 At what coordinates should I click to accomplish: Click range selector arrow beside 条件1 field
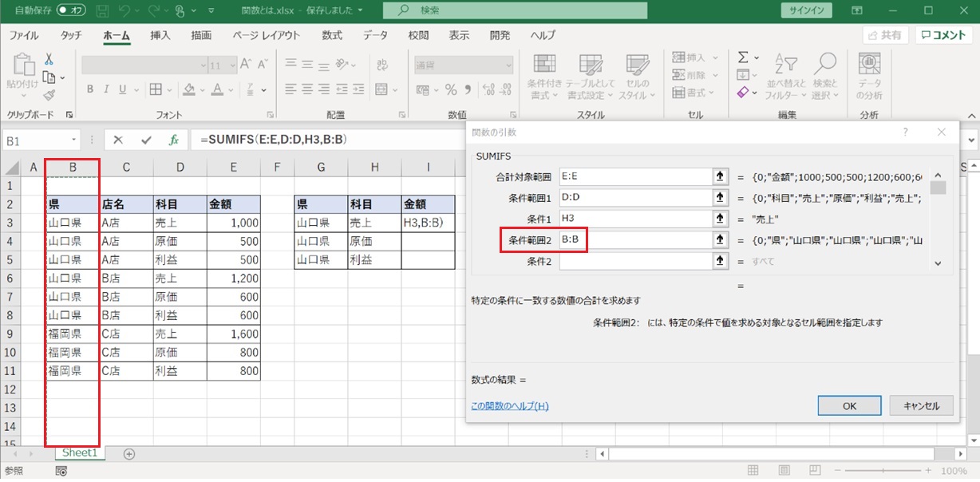coord(719,219)
